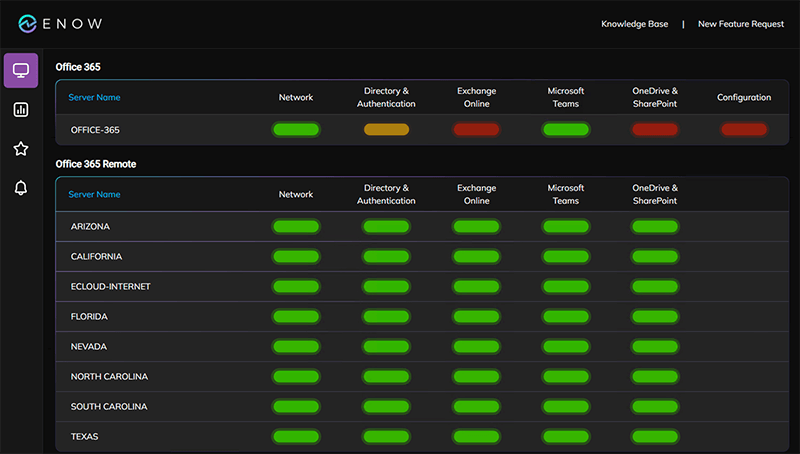
Task: Click CALIFORNIA Microsoft Teams status indicator
Action: [x=566, y=257]
